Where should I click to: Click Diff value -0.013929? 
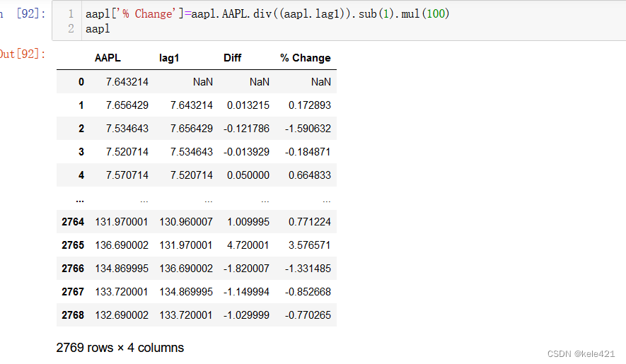246,152
